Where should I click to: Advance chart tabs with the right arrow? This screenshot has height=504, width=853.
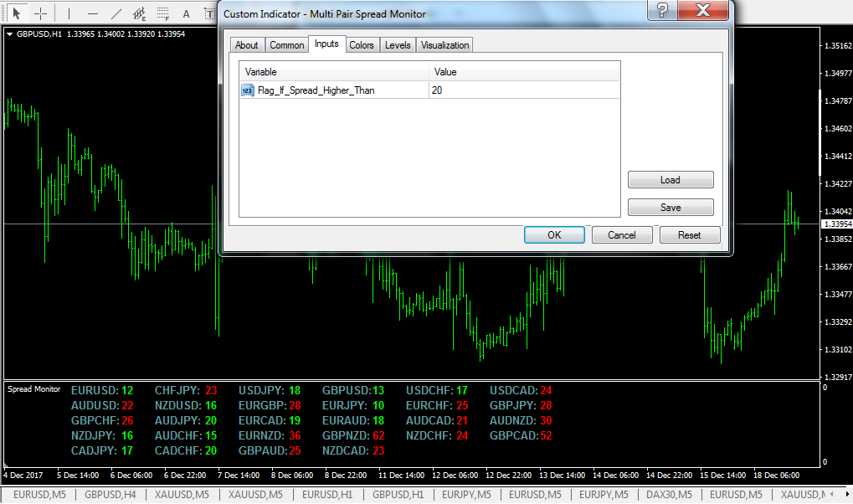[x=846, y=494]
